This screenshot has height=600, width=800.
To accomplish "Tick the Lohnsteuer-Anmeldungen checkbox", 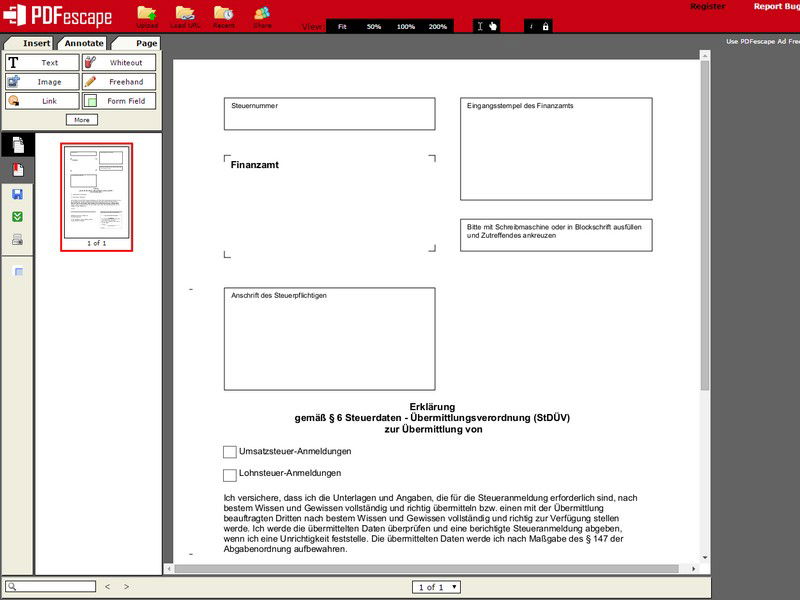I will click(x=230, y=475).
